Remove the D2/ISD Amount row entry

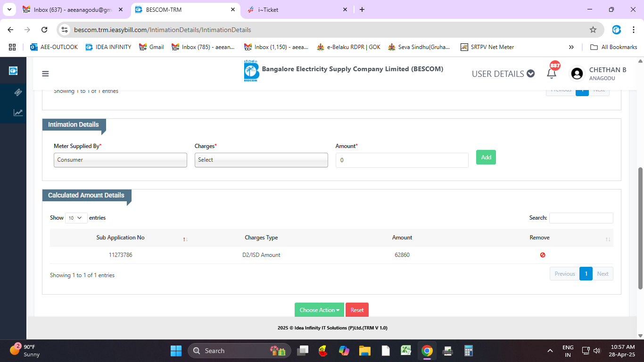tap(543, 255)
